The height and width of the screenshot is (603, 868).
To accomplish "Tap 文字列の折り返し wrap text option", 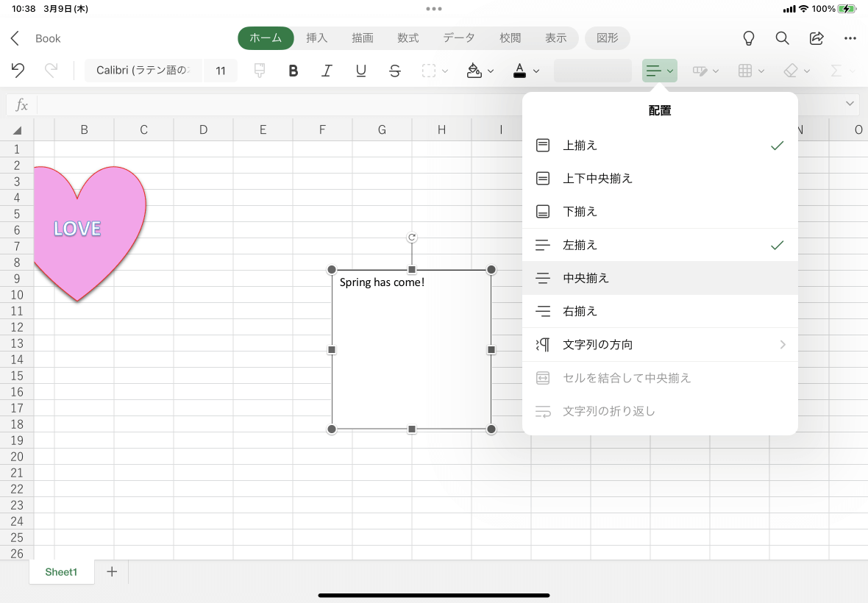I will point(660,411).
